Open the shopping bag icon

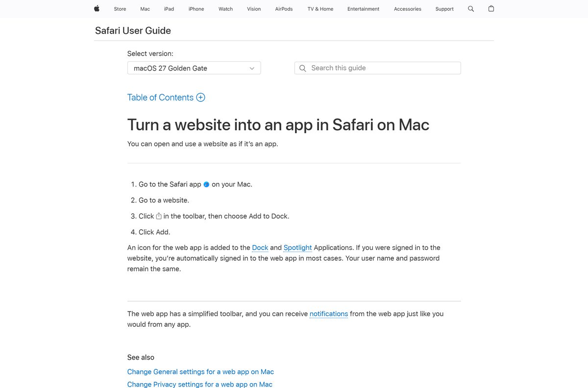point(491,9)
